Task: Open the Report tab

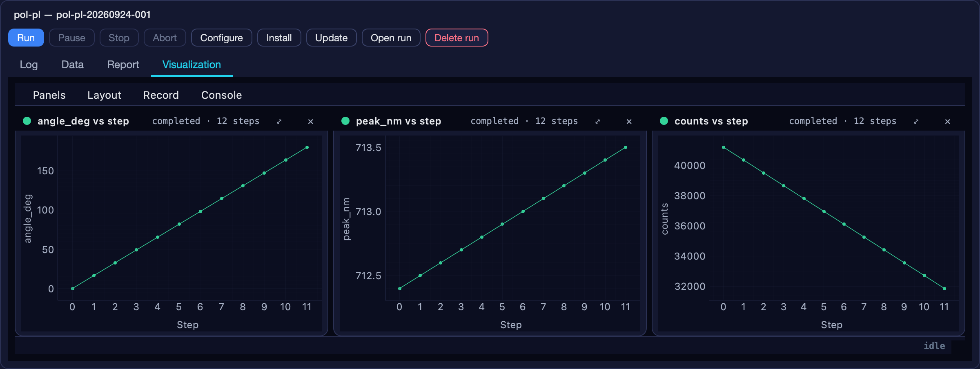Action: tap(123, 64)
